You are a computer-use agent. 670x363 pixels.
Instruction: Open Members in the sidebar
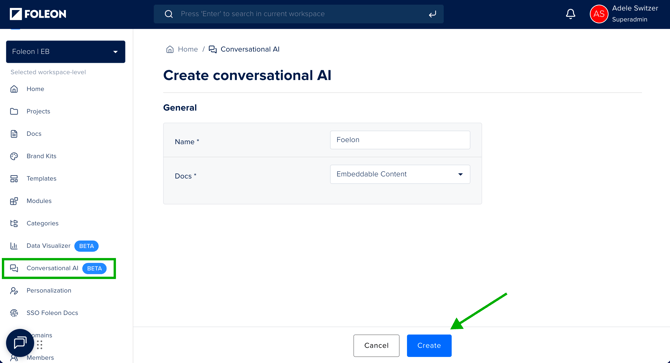[x=40, y=358]
